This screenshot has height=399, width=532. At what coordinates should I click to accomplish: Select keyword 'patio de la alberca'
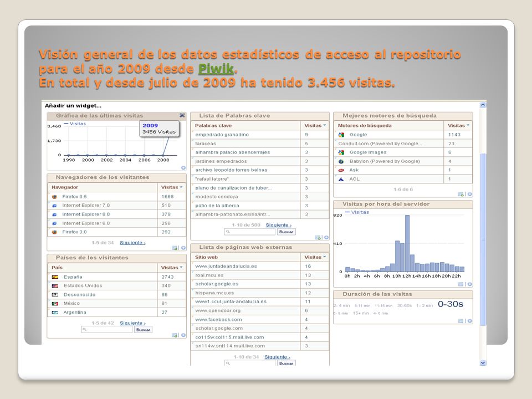coord(217,206)
